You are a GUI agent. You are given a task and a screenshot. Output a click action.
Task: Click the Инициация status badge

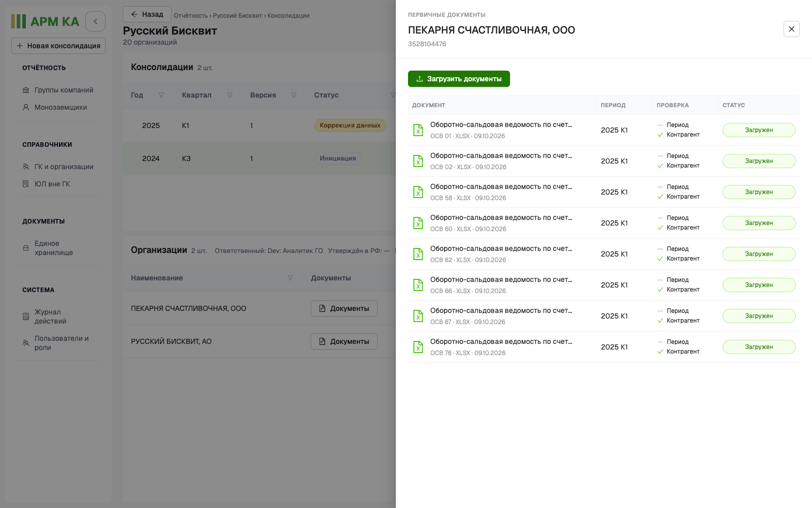[x=338, y=158]
